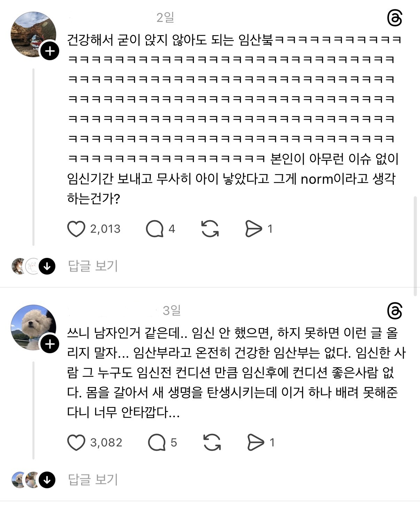Tap '답글 보기' under second post
Screen dimensions: 420x506
tap(93, 480)
